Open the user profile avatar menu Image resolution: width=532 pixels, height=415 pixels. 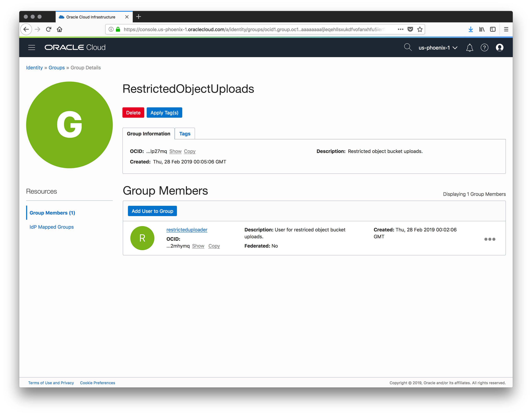[499, 47]
